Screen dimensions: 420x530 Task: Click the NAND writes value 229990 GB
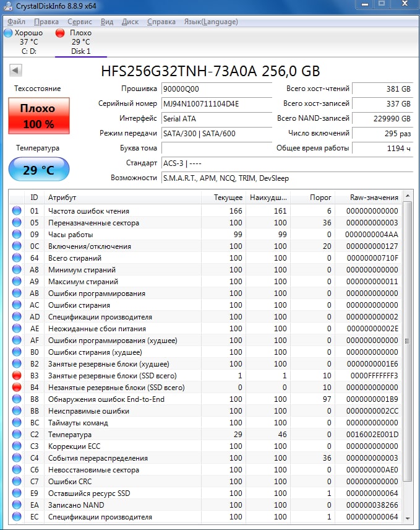click(382, 119)
